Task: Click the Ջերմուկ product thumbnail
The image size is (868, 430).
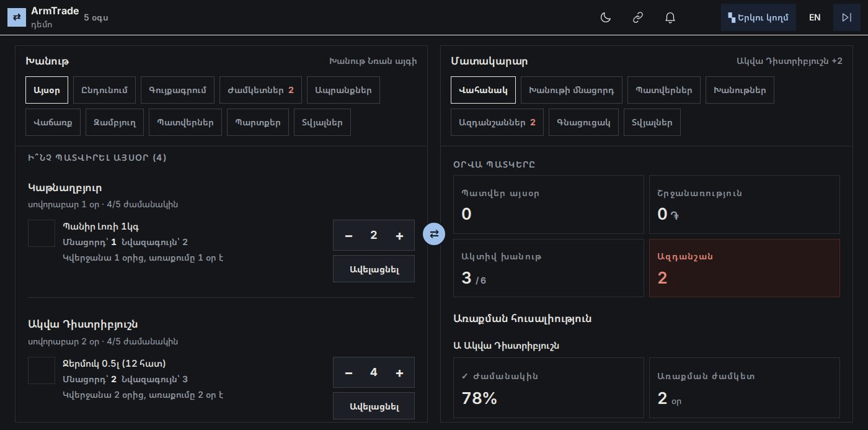Action: [42, 370]
